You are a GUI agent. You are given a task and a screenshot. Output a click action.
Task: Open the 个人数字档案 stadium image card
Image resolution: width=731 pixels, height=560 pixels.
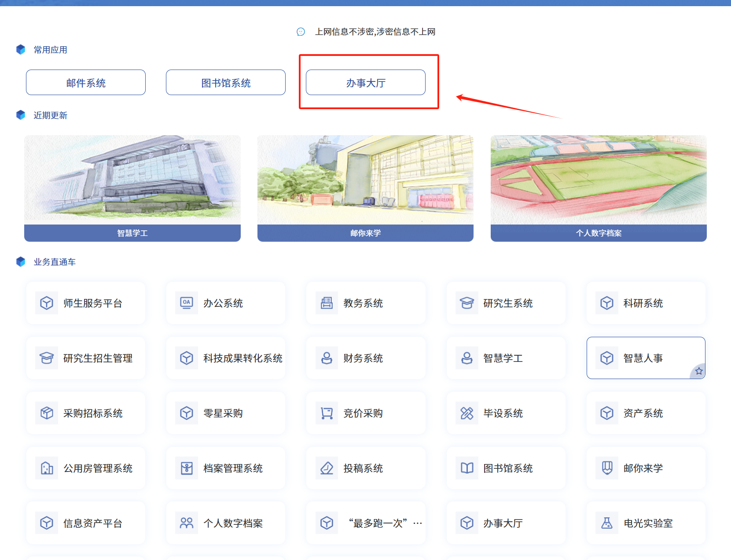599,181
